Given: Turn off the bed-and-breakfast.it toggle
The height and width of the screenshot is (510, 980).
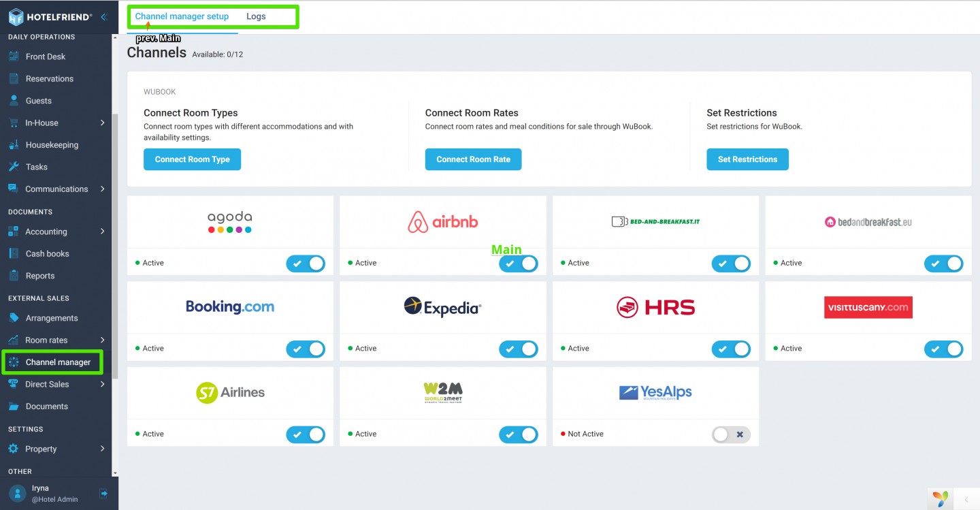Looking at the screenshot, I should coord(731,264).
